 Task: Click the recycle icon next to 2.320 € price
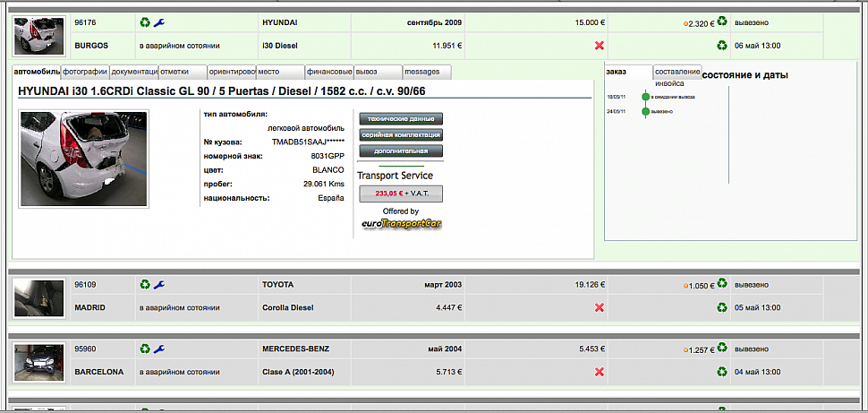pyautogui.click(x=722, y=22)
